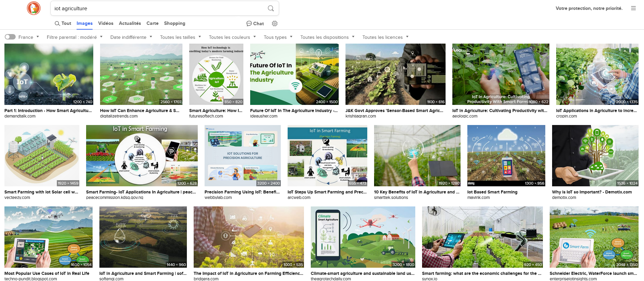
Task: Open the Toutes les dispositions filter
Action: click(327, 37)
